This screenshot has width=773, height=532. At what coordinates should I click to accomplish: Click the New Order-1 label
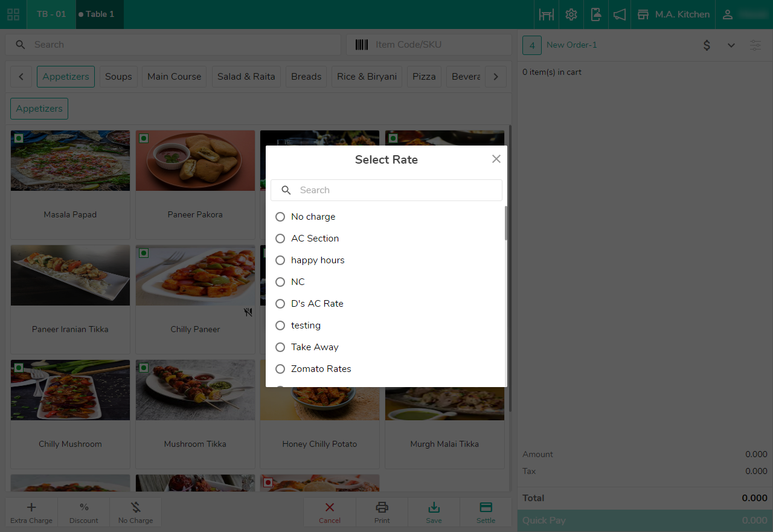point(572,45)
